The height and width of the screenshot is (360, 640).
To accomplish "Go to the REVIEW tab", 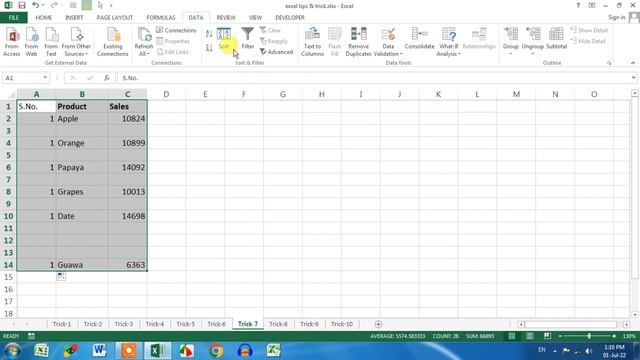I will tap(226, 18).
